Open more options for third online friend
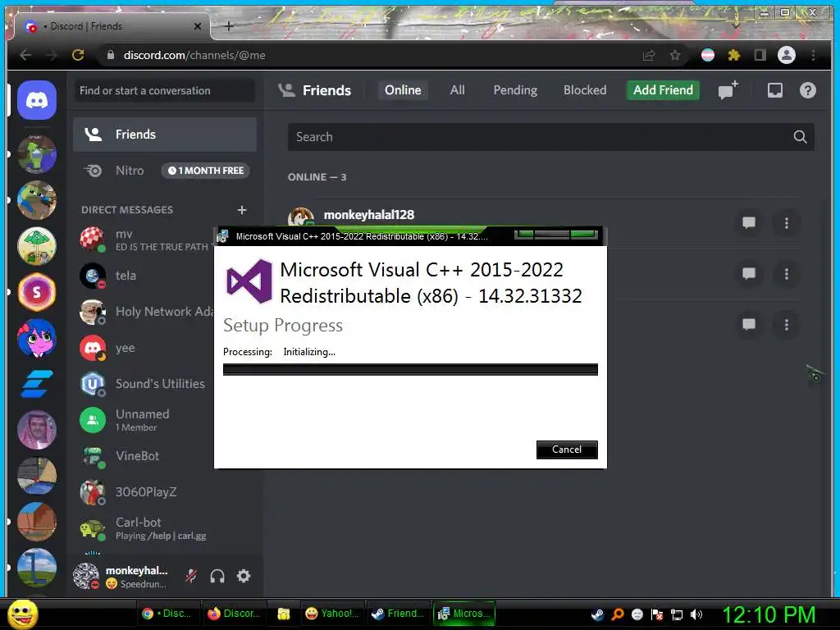This screenshot has width=840, height=630. click(786, 325)
